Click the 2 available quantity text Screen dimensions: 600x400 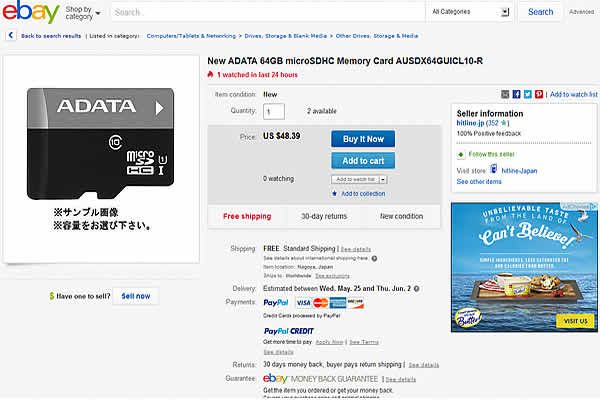[321, 111]
